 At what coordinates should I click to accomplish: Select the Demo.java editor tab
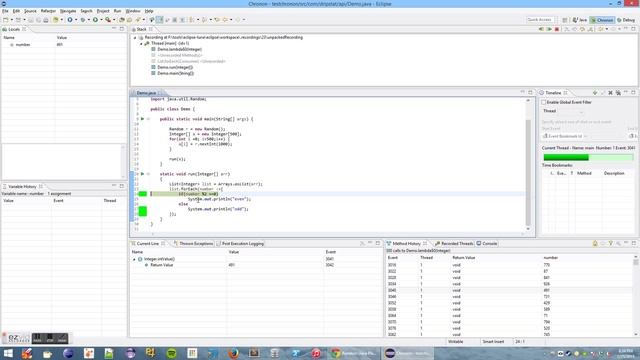click(x=146, y=93)
